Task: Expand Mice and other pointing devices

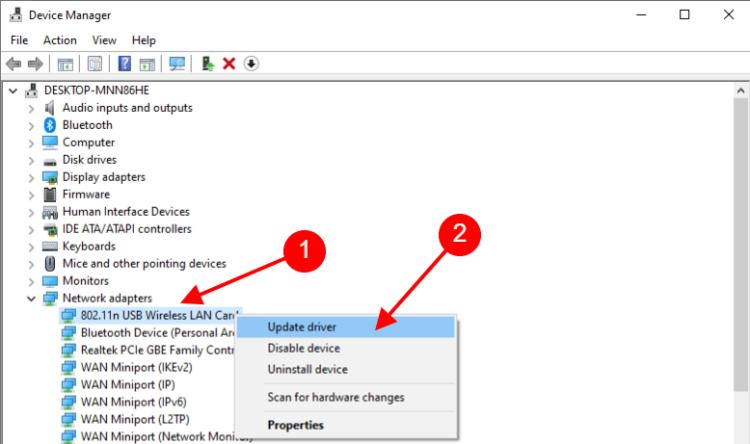Action: point(32,264)
